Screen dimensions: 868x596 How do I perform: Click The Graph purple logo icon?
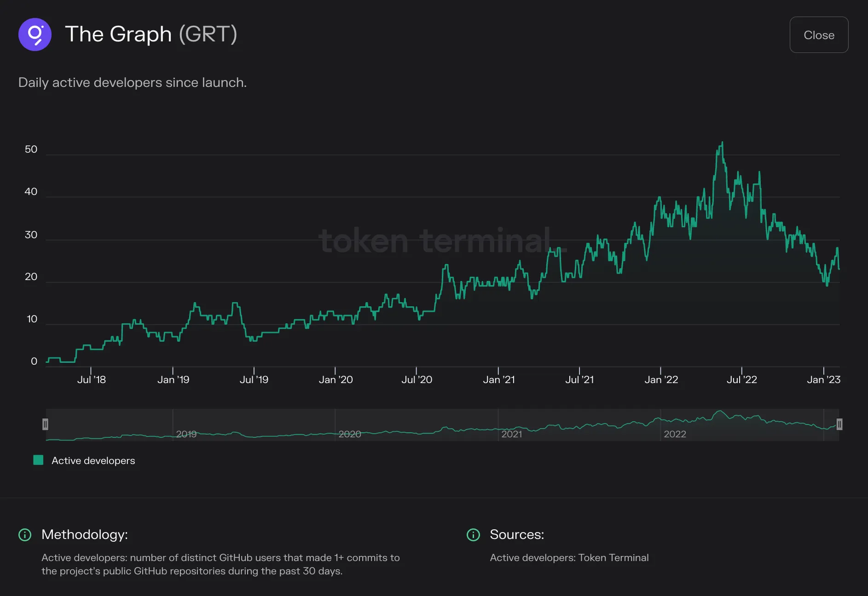pyautogui.click(x=35, y=34)
